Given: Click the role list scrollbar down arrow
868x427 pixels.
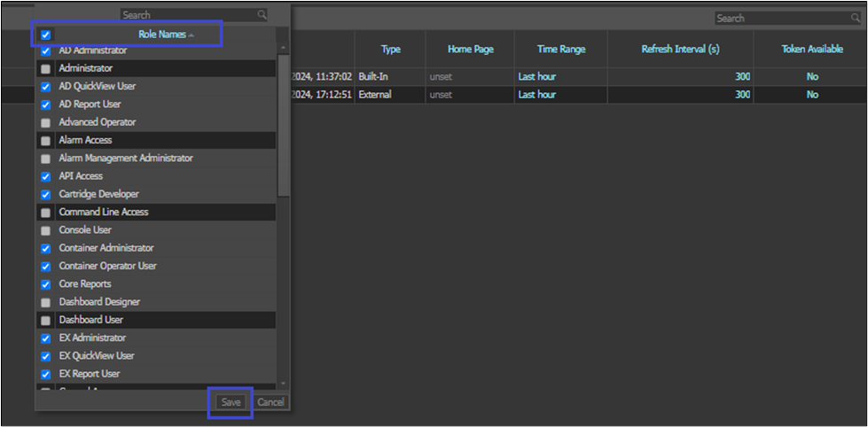Looking at the screenshot, I should tap(283, 384).
